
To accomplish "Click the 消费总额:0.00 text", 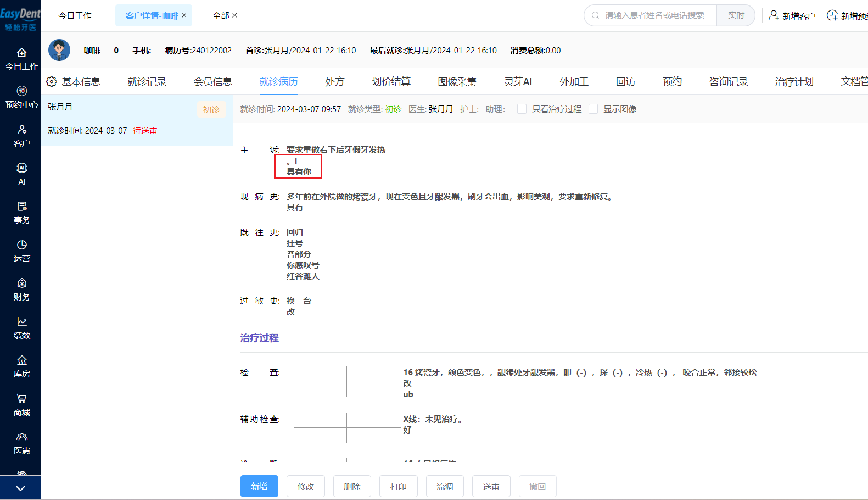I will [x=535, y=50].
